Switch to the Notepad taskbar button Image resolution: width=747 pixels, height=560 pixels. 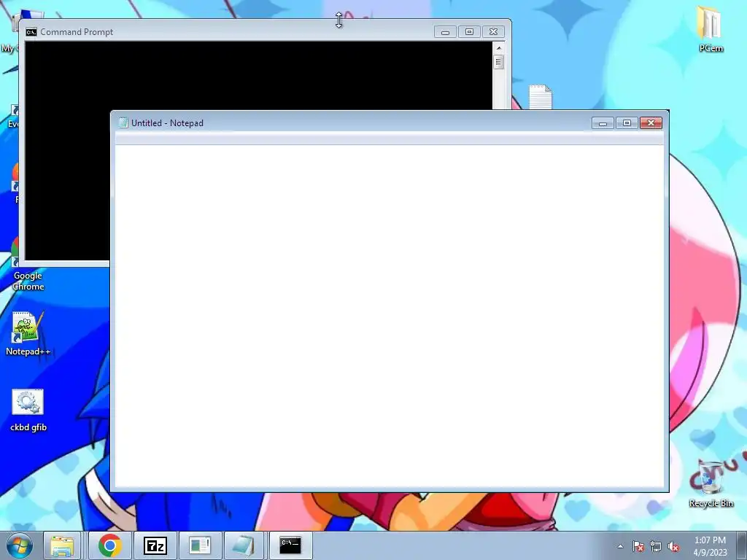[x=244, y=545]
